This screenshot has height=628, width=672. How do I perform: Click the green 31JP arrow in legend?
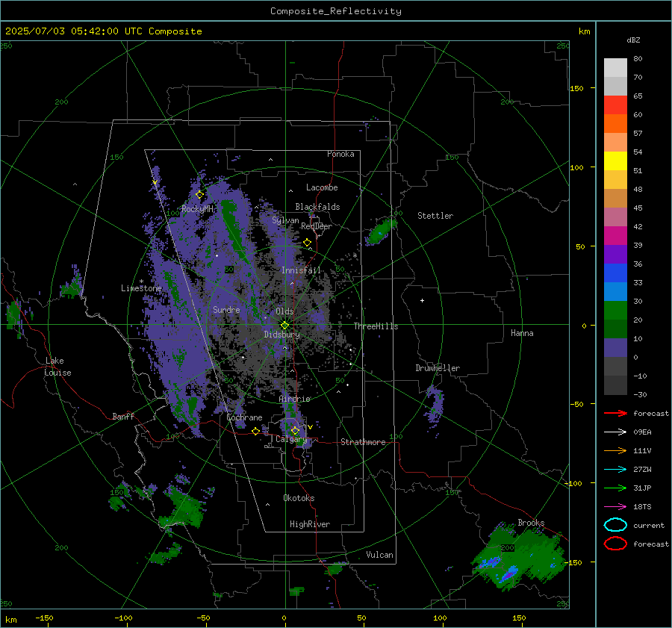[x=615, y=488]
